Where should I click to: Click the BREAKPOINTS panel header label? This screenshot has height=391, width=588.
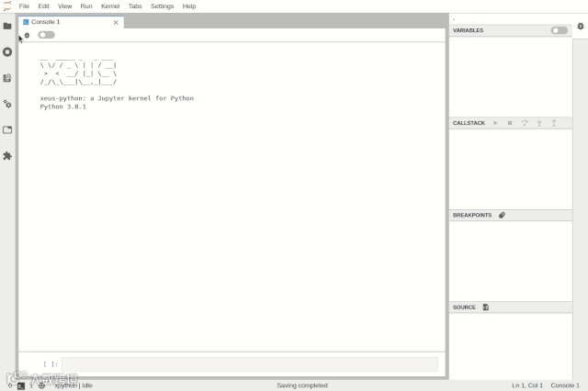pos(472,215)
